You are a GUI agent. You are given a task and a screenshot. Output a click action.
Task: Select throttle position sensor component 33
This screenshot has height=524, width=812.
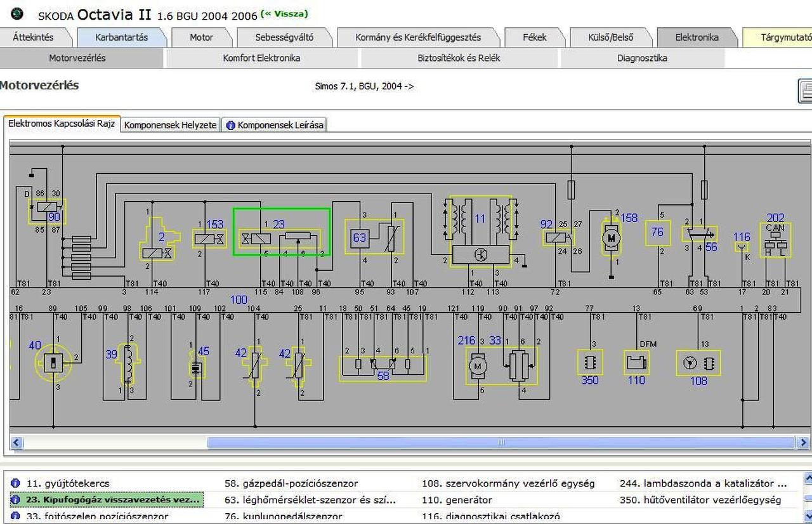(518, 365)
